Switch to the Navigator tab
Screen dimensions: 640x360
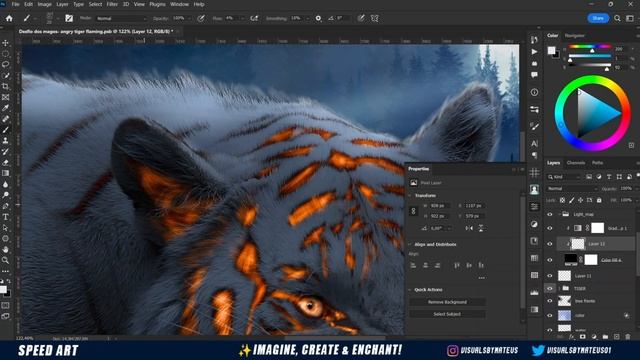[574, 36]
